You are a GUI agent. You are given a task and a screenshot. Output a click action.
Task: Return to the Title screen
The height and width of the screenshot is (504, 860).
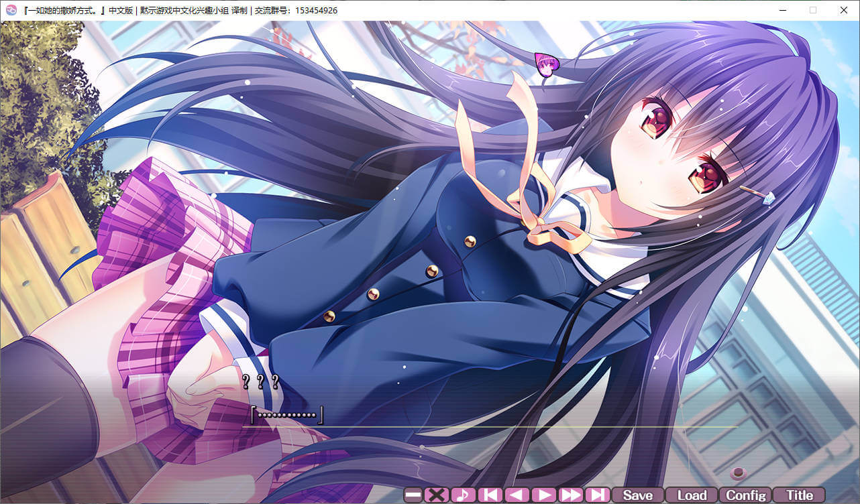(799, 495)
